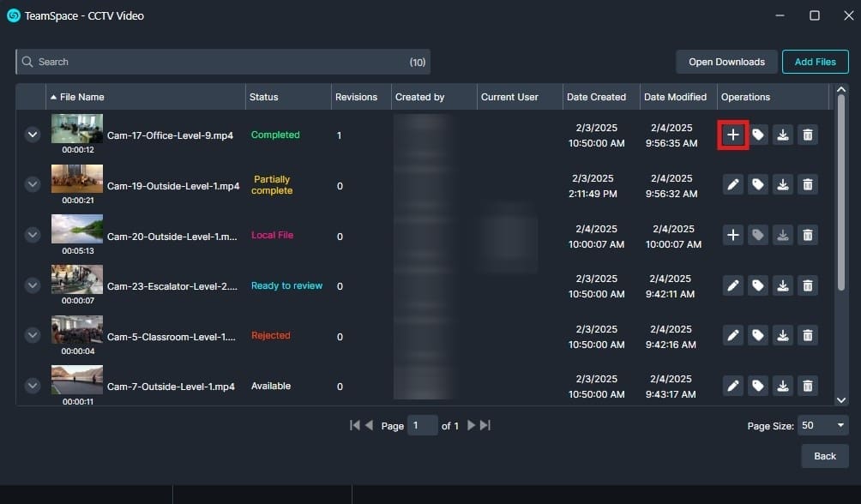The height and width of the screenshot is (504, 861).
Task: Click the tag icon for Cam-23-Escalator-Level-2 row
Action: 758,285
